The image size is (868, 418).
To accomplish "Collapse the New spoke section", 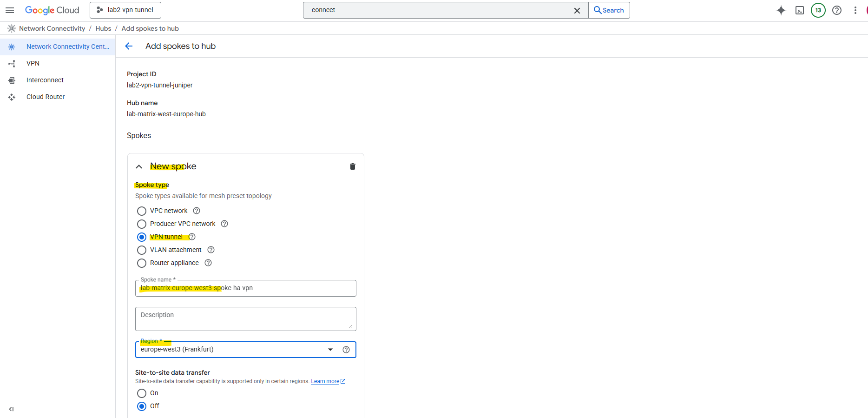I will tap(139, 166).
